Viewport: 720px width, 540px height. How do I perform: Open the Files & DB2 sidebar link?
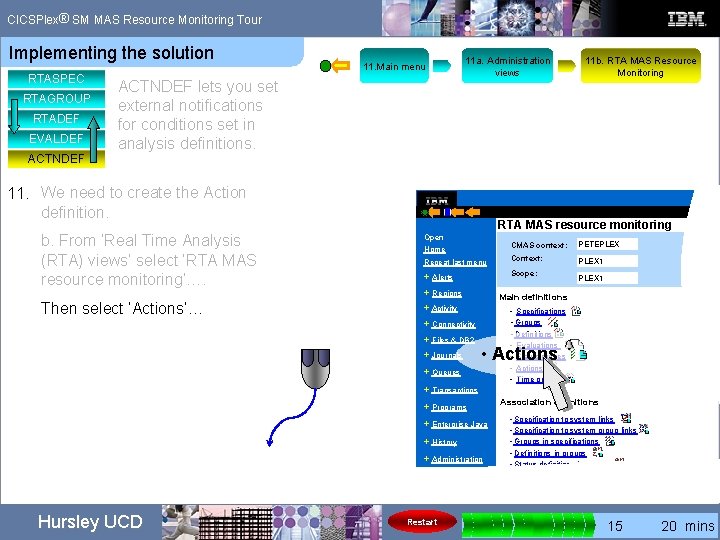(453, 340)
